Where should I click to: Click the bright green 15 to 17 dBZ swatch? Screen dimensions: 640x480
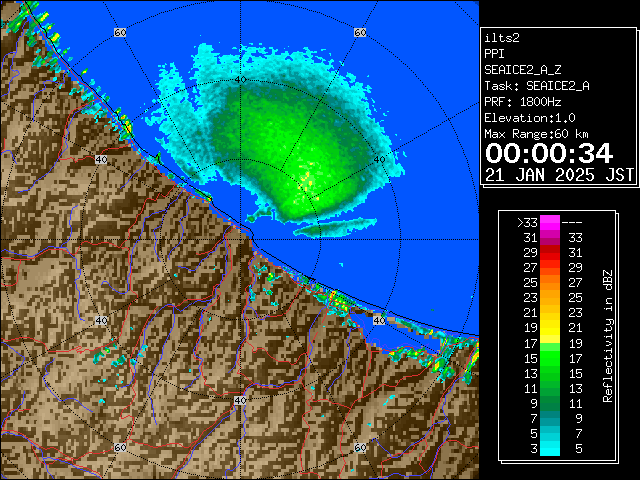550,358
